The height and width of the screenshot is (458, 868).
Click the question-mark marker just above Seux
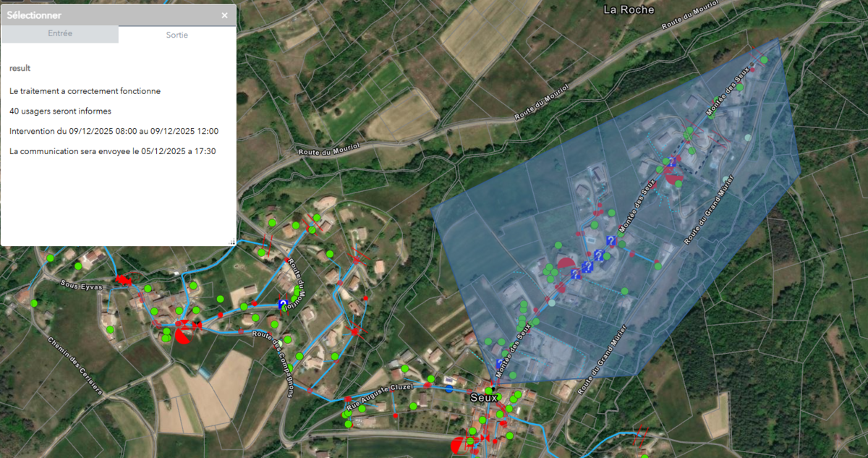pos(500,363)
